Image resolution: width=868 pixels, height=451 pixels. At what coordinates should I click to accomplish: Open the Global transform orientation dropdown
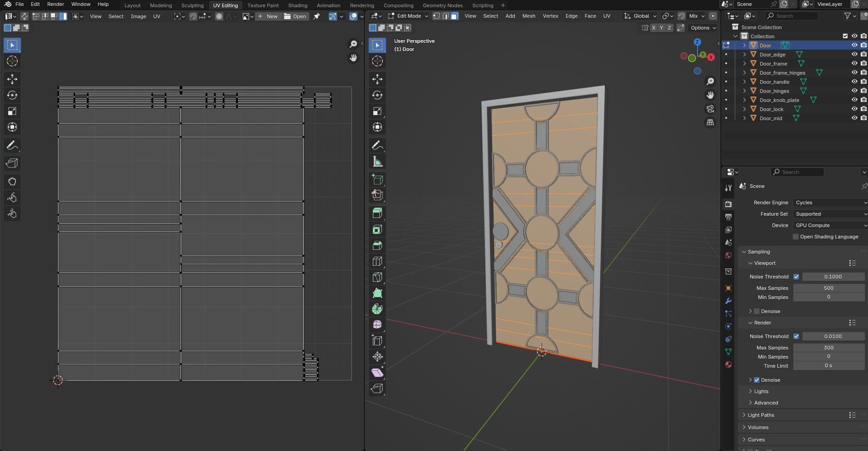point(640,16)
